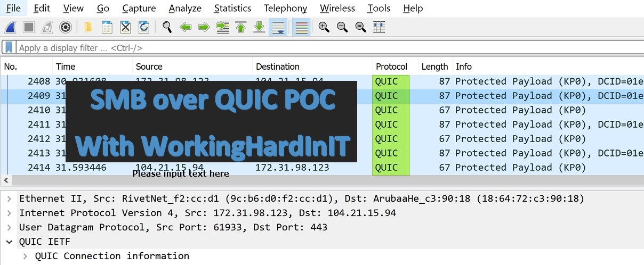Expand User Datagram Protocol details
644x265 pixels.
[x=9, y=227]
